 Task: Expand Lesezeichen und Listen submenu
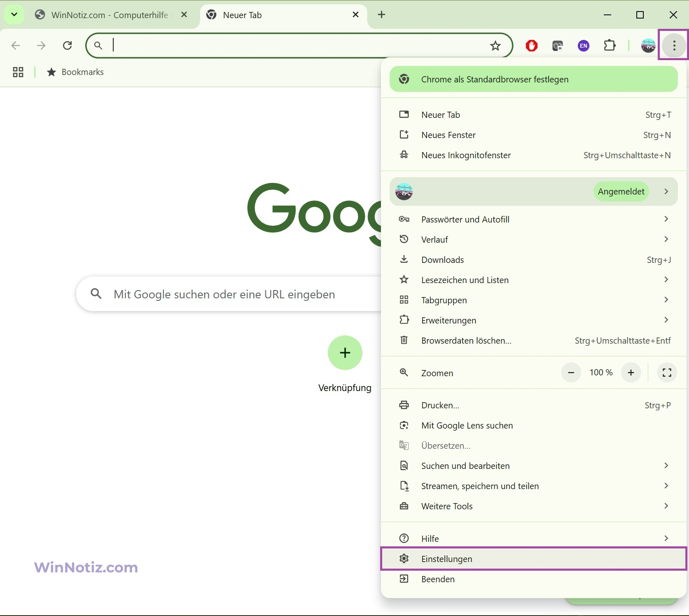pos(533,280)
